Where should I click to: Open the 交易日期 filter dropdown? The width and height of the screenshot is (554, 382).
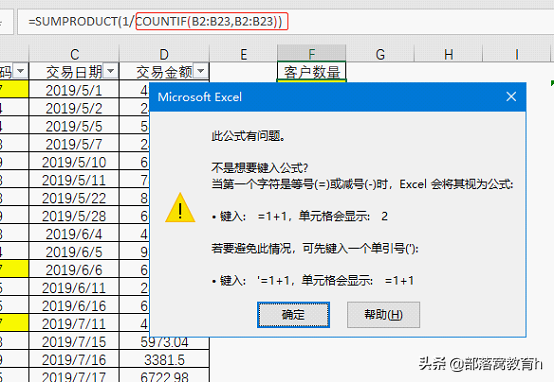pyautogui.click(x=111, y=71)
